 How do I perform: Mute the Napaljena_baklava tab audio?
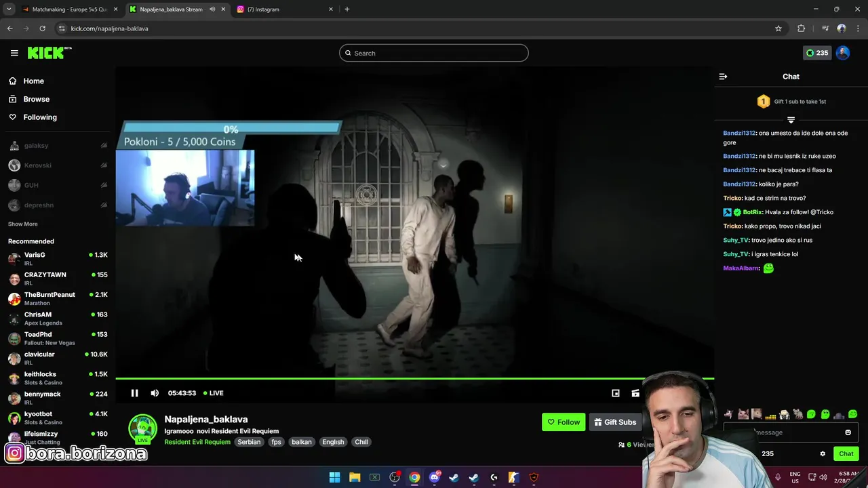(x=212, y=9)
